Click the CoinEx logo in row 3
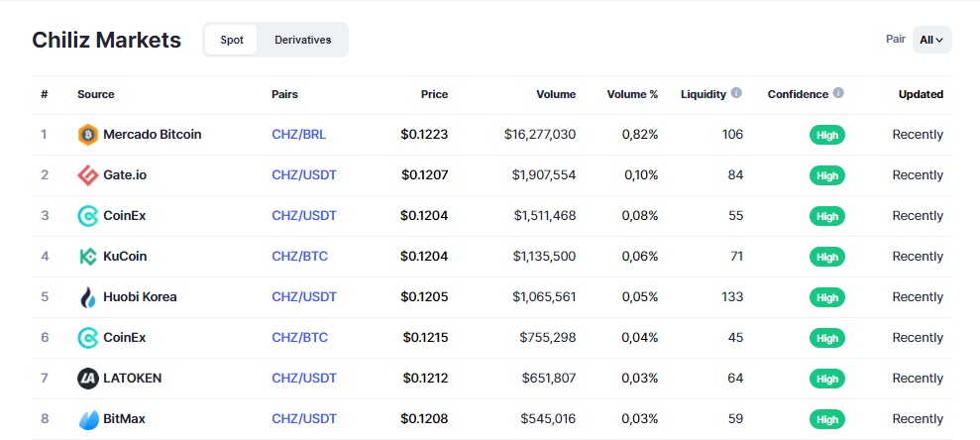Viewport: 980px width, 440px height. (88, 216)
